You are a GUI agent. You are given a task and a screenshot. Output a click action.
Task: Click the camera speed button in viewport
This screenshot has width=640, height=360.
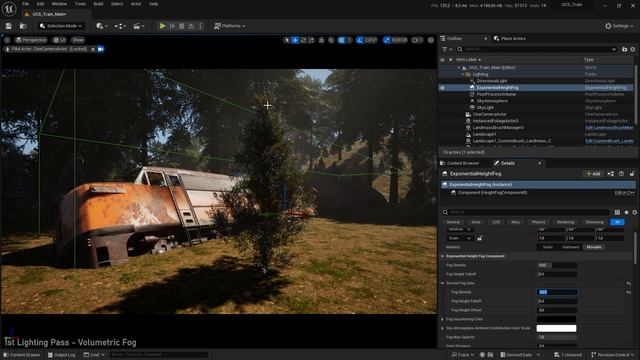(417, 40)
